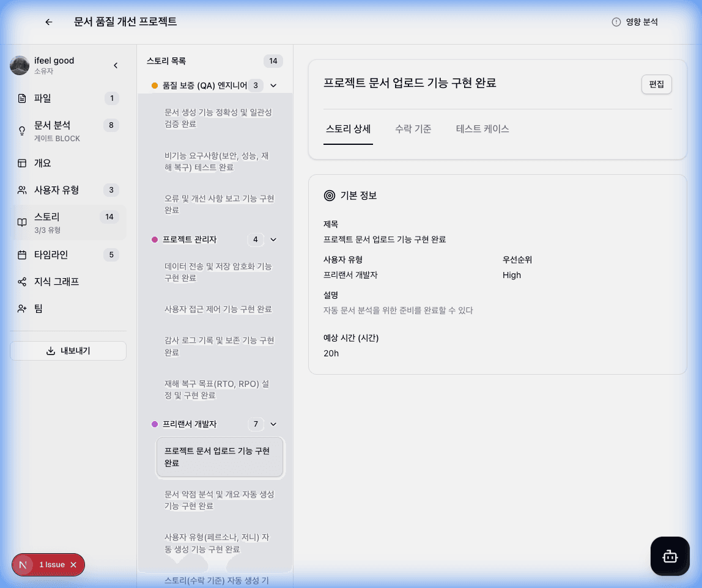The image size is (702, 588).
Task: Collapse the 품질 보증 (QA) 엔지니어 group
Action: click(x=273, y=86)
